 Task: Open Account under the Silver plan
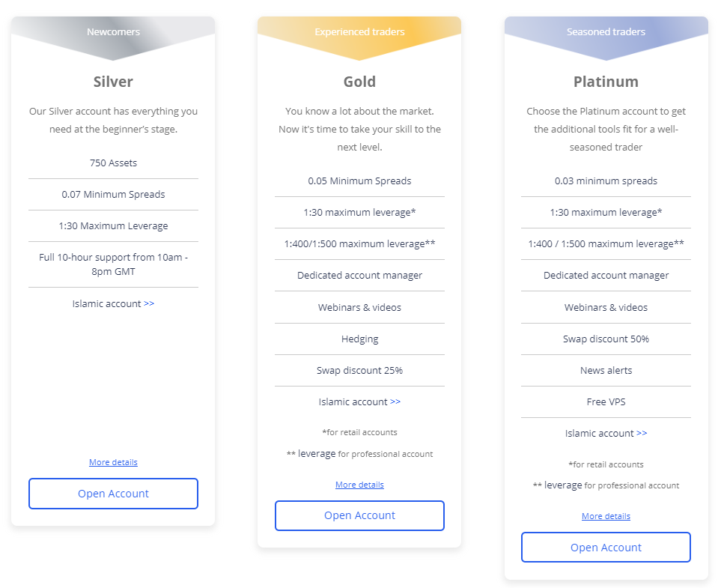113,494
